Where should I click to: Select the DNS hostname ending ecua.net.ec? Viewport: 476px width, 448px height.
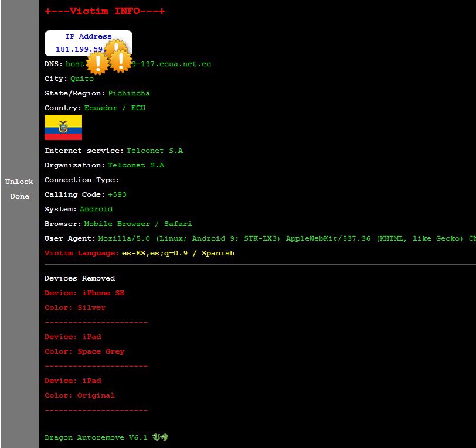pos(138,64)
